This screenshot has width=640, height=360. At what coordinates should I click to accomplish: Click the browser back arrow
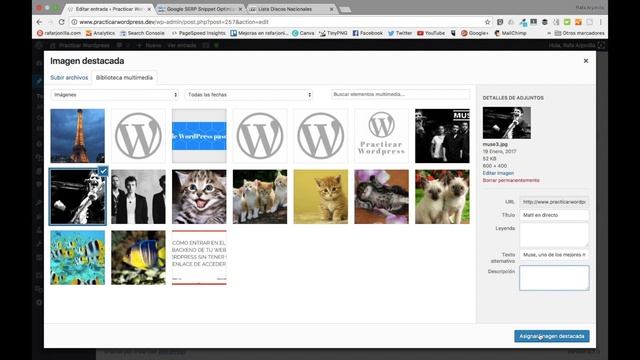40,22
